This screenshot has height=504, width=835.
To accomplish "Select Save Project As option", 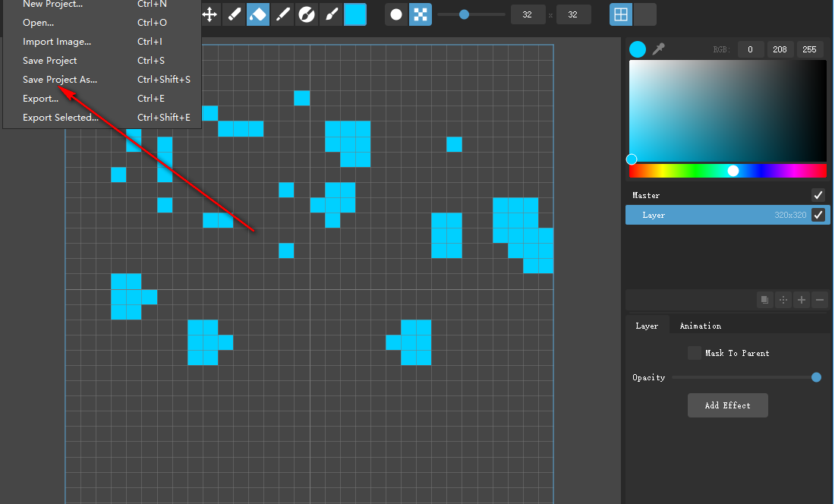I will point(59,79).
